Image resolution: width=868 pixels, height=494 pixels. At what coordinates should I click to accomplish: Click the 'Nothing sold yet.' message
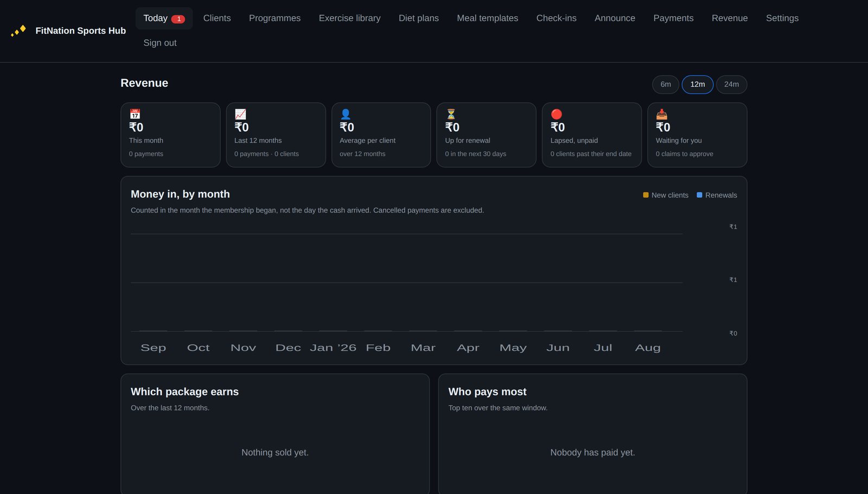[x=275, y=453]
